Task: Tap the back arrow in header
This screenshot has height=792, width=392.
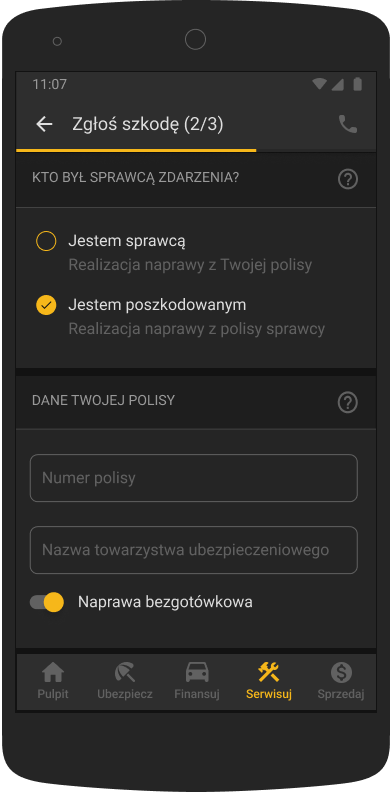Action: click(44, 124)
